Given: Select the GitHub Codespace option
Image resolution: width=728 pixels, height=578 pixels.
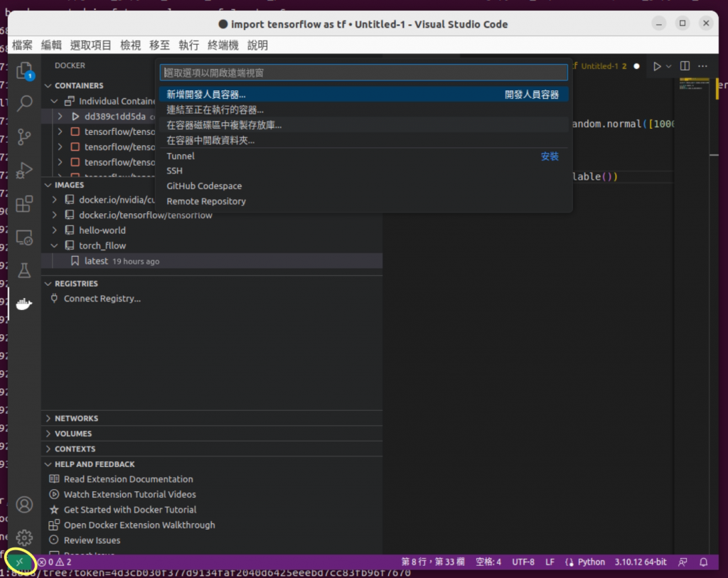Looking at the screenshot, I should (363, 186).
